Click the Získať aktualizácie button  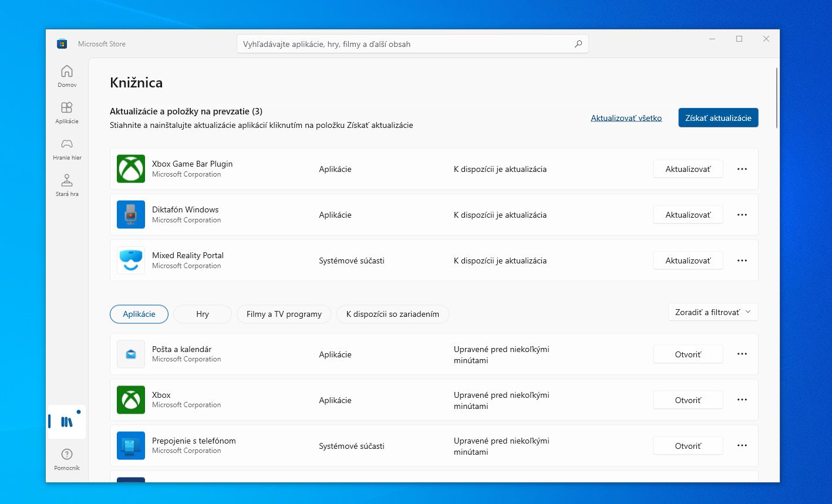(x=718, y=117)
